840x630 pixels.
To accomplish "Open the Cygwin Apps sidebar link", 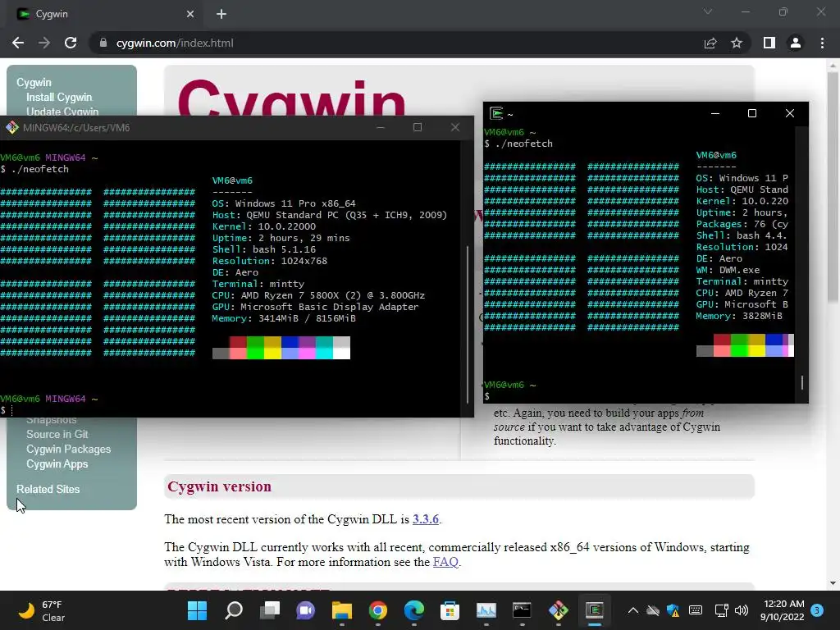I will coord(57,464).
